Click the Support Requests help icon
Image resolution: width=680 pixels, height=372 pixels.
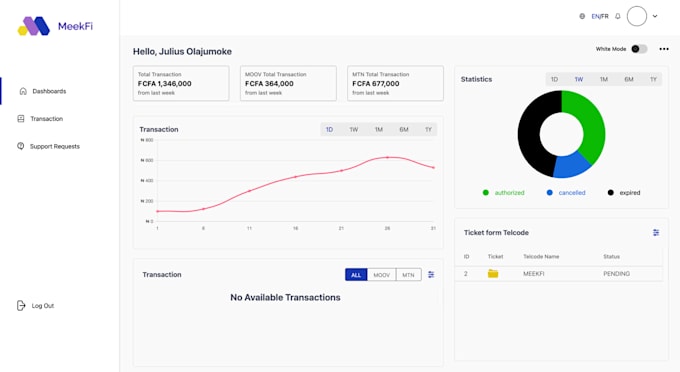pos(20,146)
